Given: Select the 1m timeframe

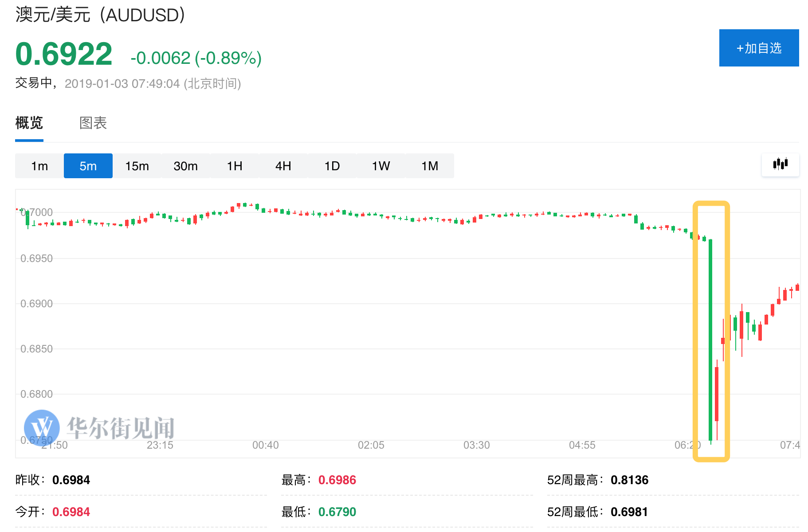Looking at the screenshot, I should tap(39, 166).
